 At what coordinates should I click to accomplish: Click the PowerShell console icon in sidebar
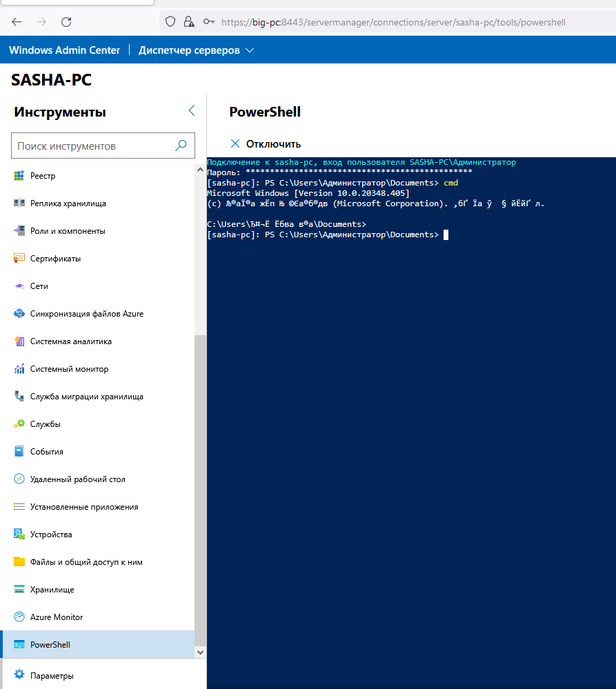coord(19,645)
